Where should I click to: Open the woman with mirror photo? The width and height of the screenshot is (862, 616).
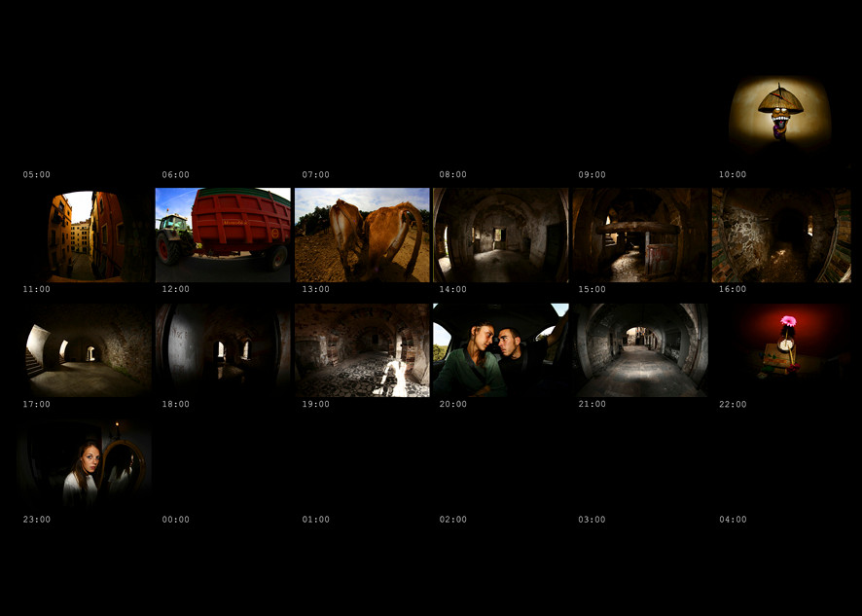pyautogui.click(x=84, y=464)
